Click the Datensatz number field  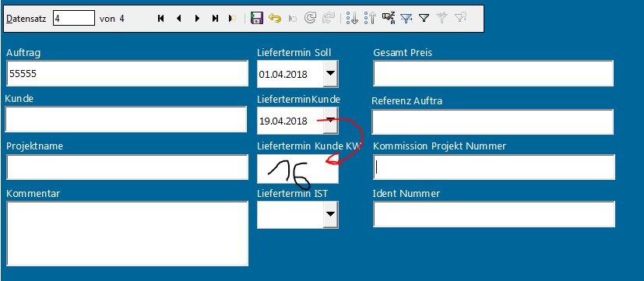pos(74,19)
